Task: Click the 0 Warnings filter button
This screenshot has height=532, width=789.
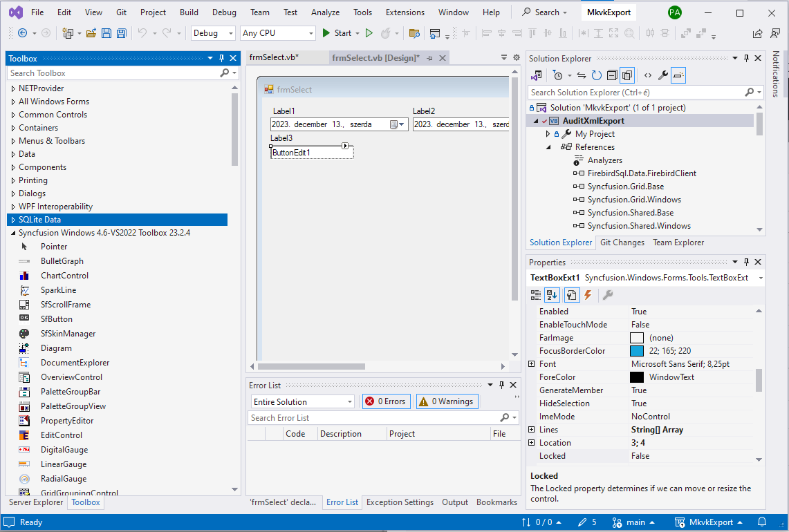Action: 447,401
